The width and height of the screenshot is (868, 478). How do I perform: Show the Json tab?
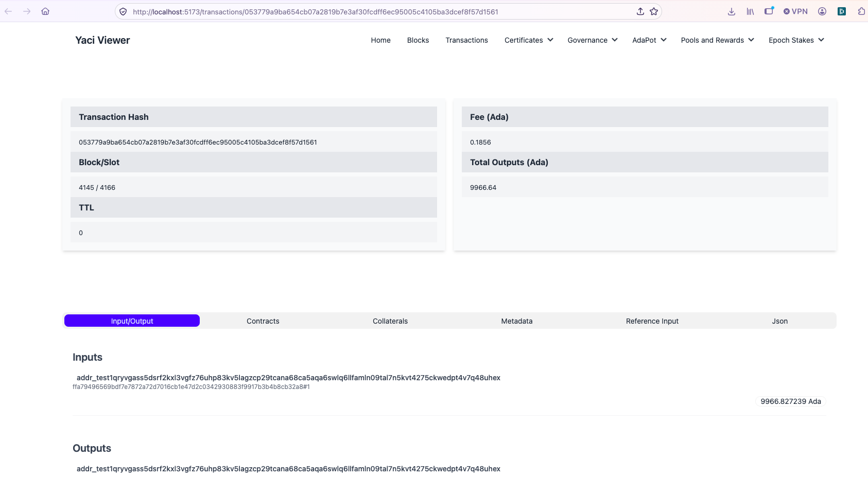779,321
